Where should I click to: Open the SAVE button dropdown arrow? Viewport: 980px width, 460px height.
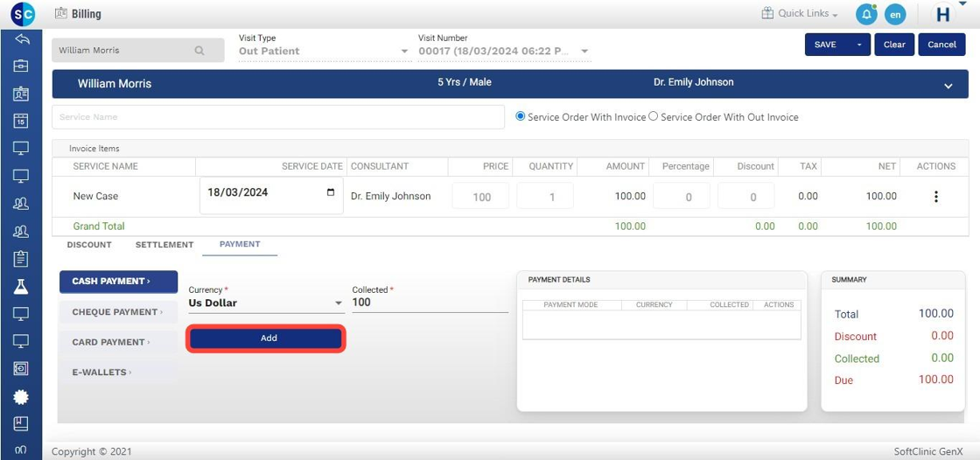[x=859, y=45]
